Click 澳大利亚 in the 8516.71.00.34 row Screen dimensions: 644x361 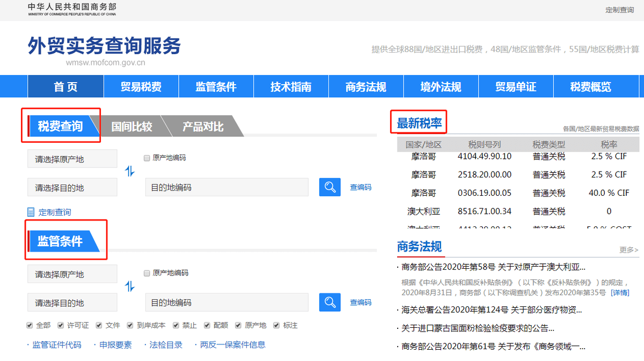pos(424,211)
